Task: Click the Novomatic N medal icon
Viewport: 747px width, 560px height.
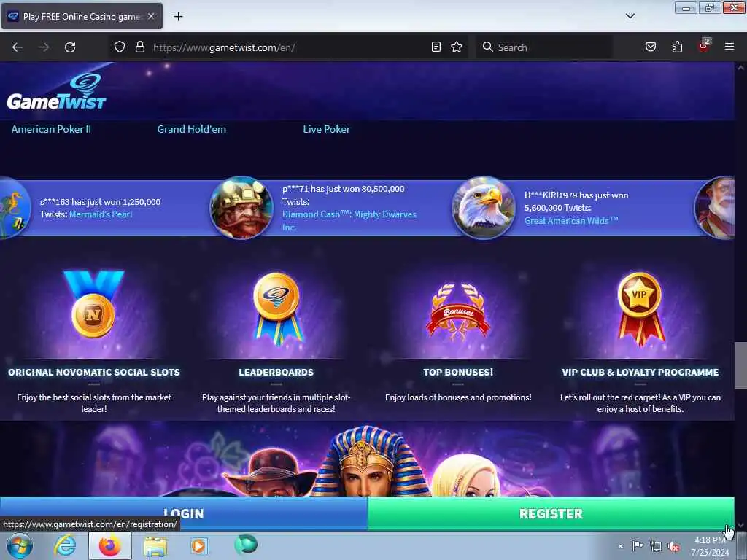Action: [x=93, y=305]
